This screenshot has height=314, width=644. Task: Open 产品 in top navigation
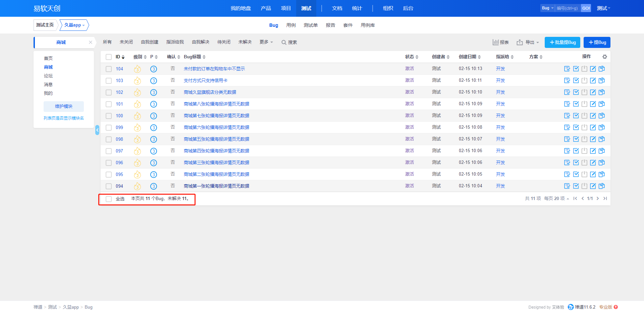266,8
